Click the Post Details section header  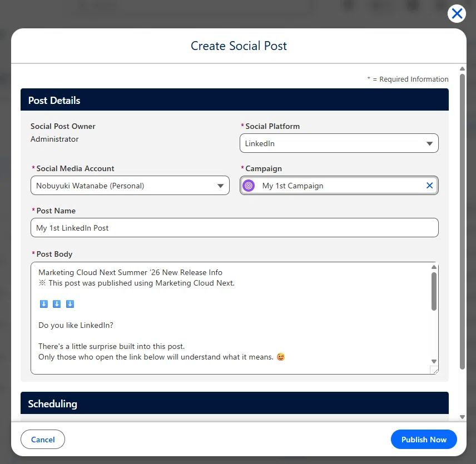234,100
